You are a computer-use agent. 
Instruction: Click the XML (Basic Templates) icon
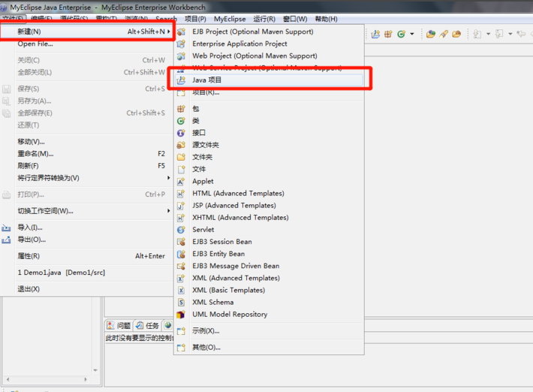(181, 291)
